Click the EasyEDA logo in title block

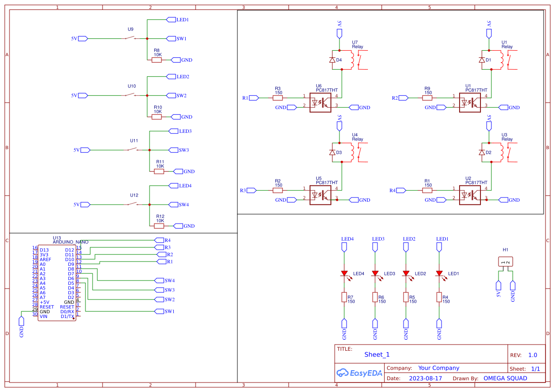point(359,373)
